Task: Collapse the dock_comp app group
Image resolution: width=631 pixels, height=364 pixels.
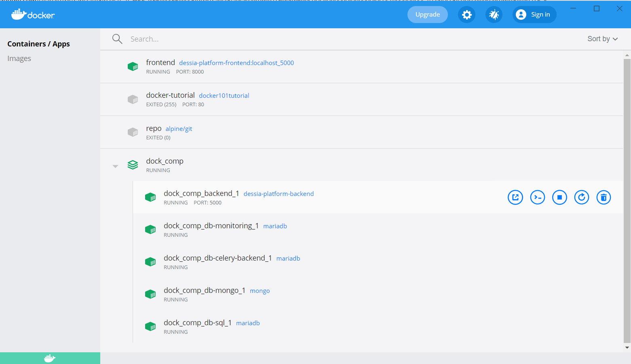Action: coord(115,166)
